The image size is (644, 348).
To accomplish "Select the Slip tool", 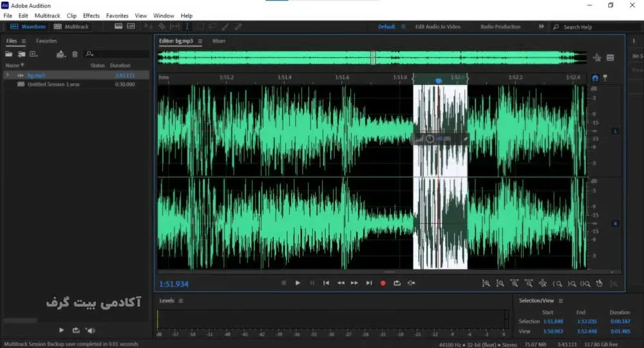I will point(175,26).
